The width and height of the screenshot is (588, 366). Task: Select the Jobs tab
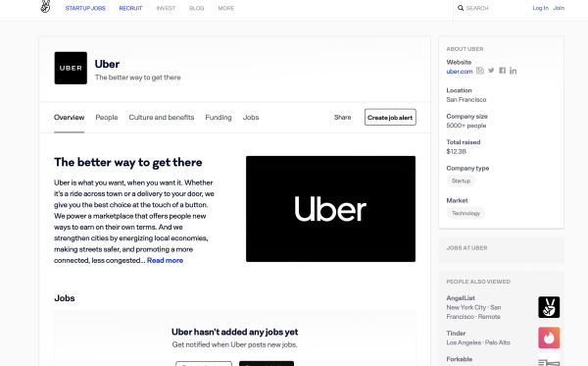[251, 118]
